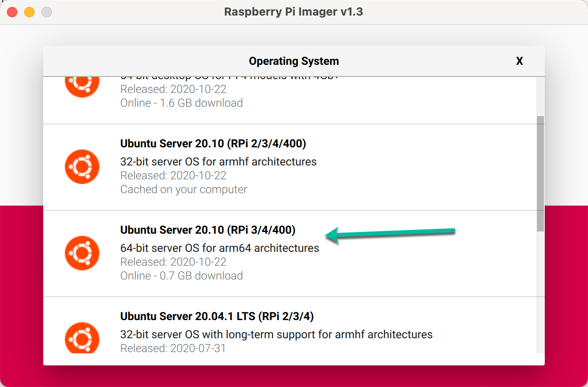Close the Operating System dialog with X
Screen dimensions: 588x387
(519, 61)
